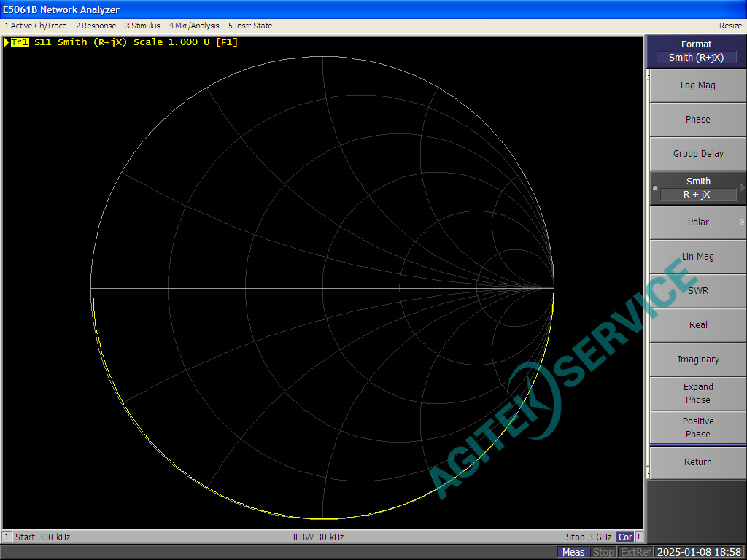Select Positive Phase format
Image resolution: width=747 pixels, height=560 pixels.
pos(697,428)
